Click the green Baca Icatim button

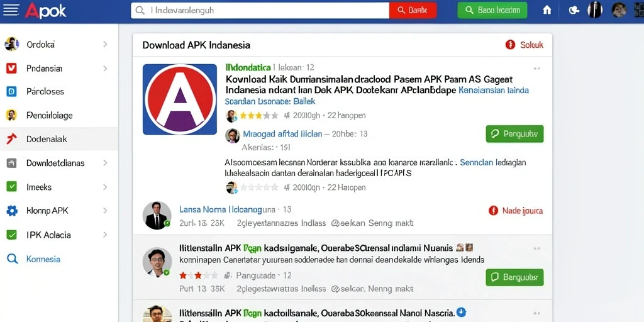pos(492,10)
